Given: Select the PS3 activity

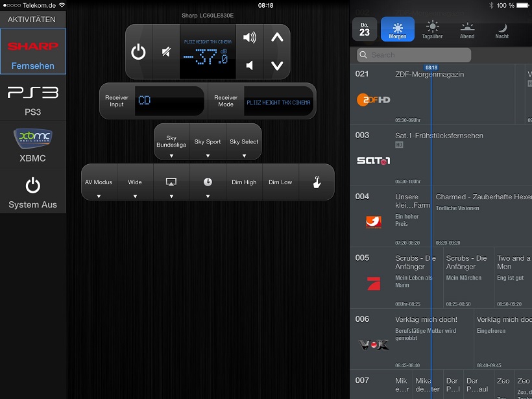Looking at the screenshot, I should pos(33,99).
